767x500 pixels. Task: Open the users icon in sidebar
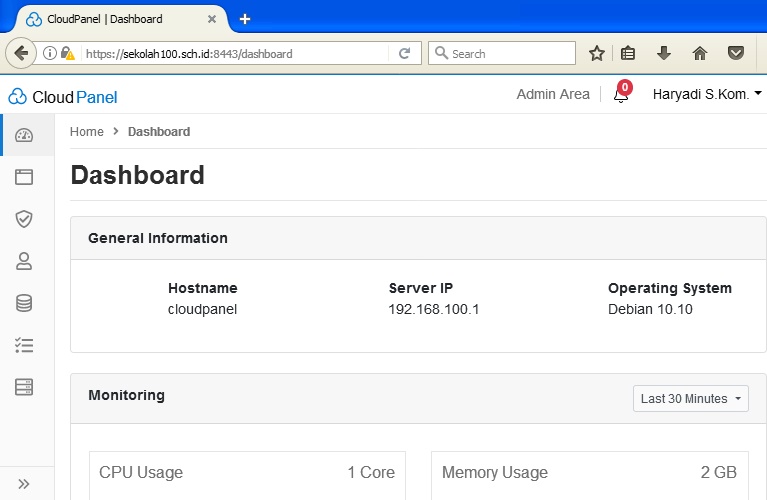click(x=25, y=261)
